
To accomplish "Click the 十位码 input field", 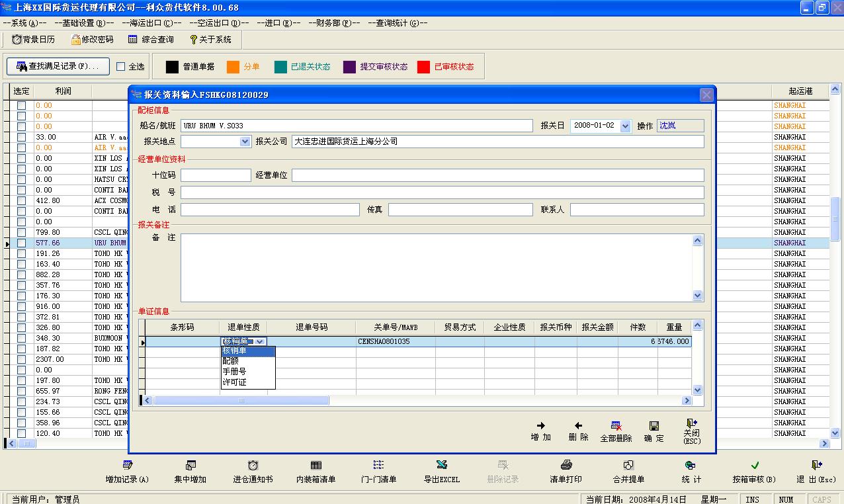I will [x=216, y=175].
